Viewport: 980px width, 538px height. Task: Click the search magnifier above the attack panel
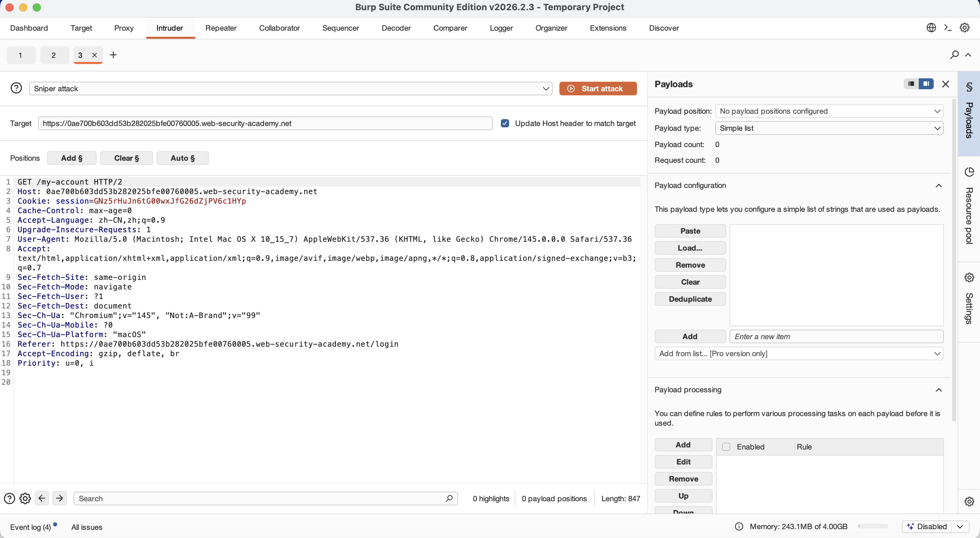pos(954,55)
